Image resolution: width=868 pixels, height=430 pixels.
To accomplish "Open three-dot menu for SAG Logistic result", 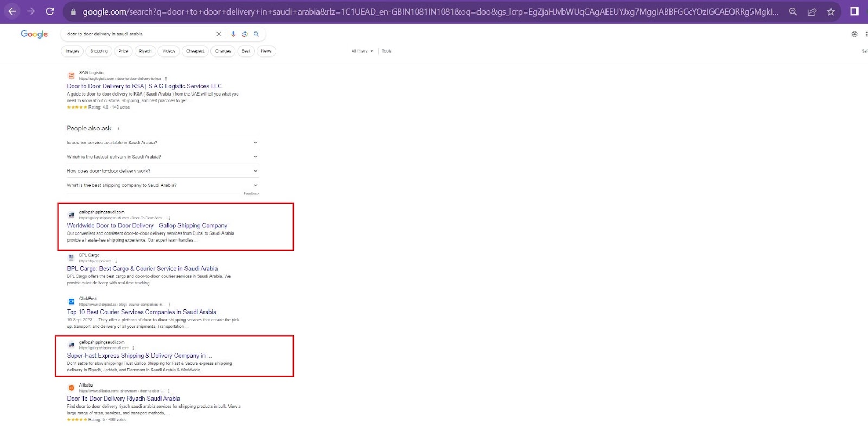I will (166, 79).
